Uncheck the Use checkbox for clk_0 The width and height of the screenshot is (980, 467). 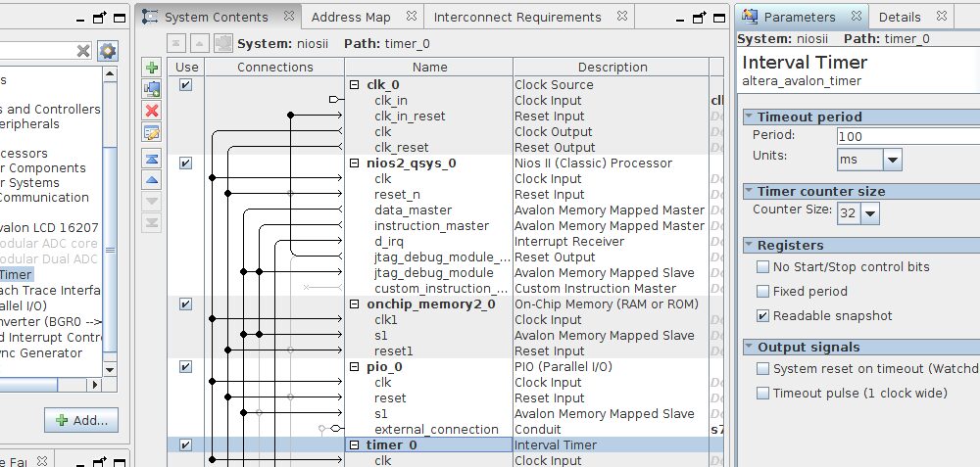(186, 85)
